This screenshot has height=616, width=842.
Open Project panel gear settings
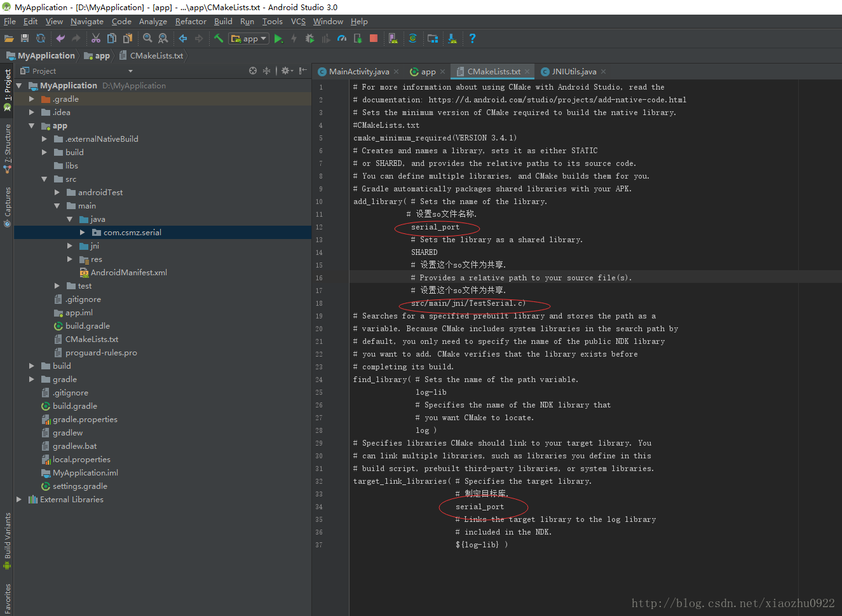click(x=287, y=71)
